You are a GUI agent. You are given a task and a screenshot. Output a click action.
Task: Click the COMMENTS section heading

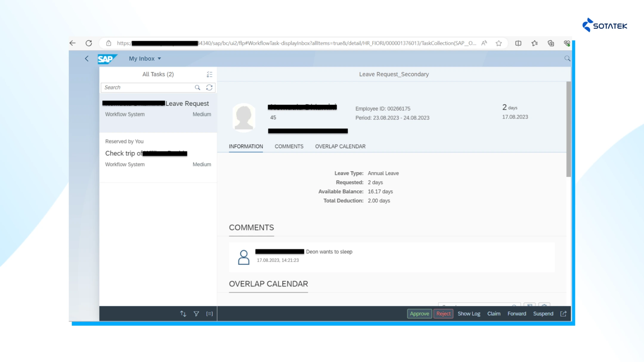click(251, 228)
